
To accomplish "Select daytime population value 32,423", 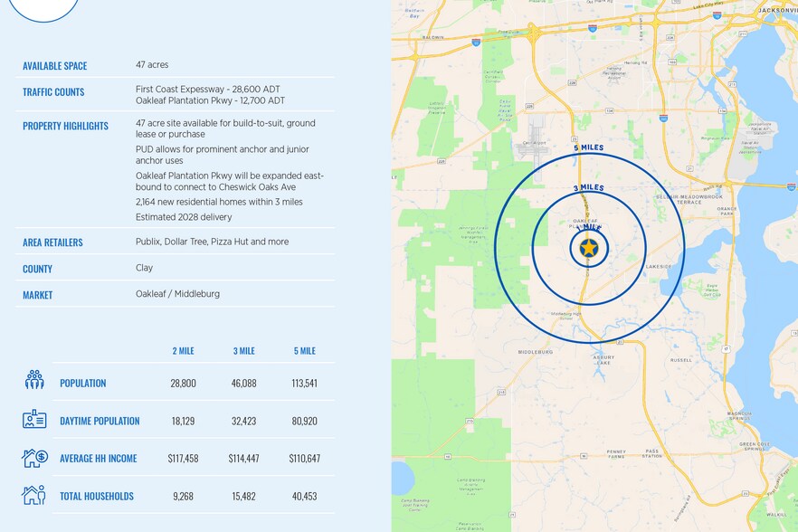I will pos(243,421).
